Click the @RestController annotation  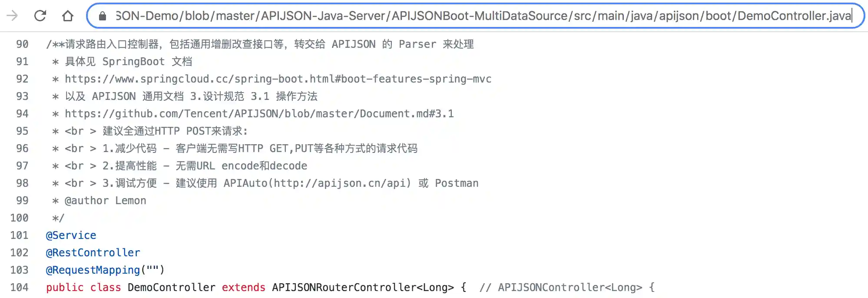coord(93,253)
